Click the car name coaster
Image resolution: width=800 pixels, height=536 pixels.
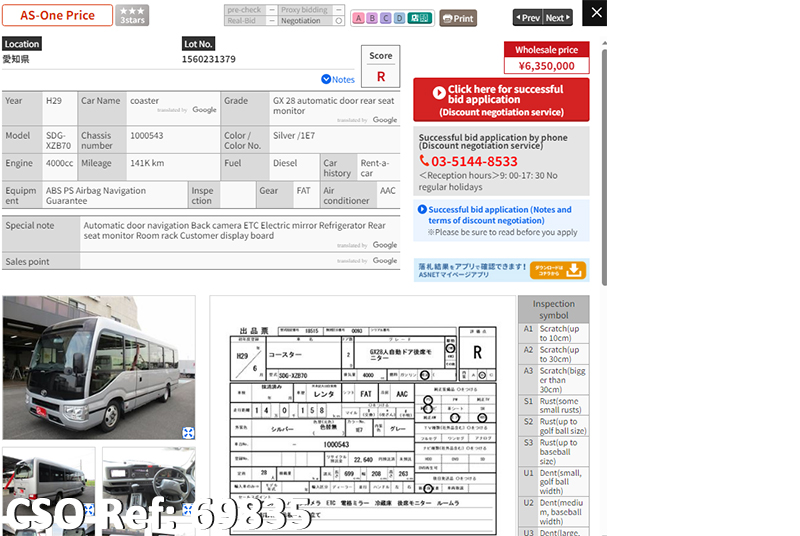[x=144, y=101]
